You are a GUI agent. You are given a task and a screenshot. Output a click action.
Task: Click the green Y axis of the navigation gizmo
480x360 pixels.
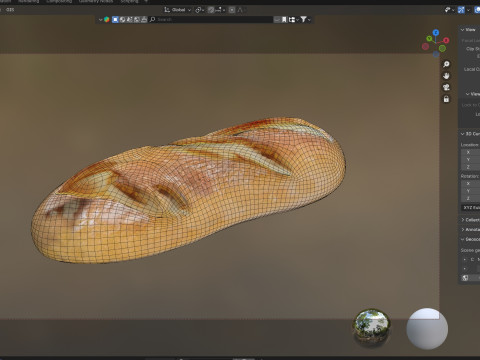pyautogui.click(x=429, y=39)
